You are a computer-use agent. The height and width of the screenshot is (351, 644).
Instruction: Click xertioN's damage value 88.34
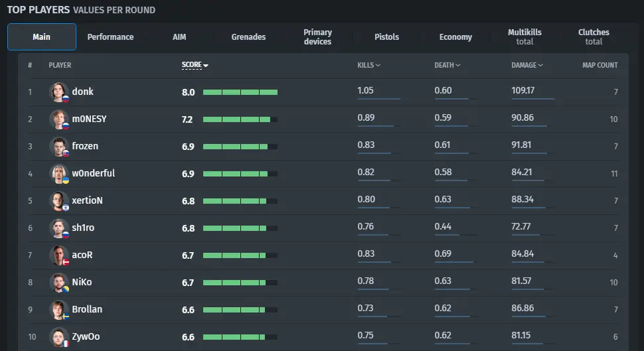[x=523, y=199]
